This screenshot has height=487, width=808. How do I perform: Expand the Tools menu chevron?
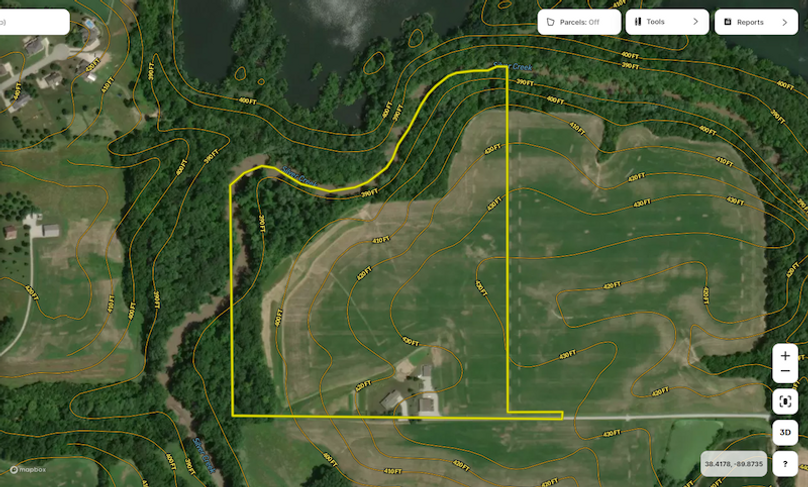pos(695,22)
